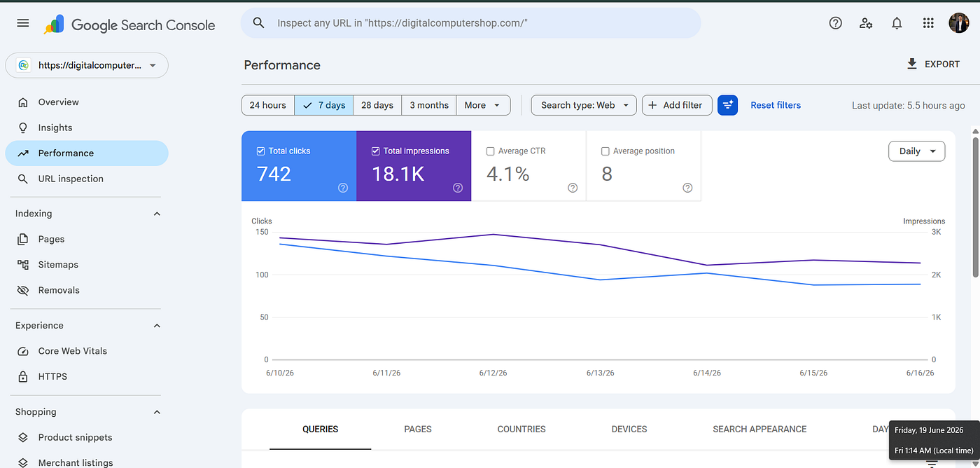Click the Inspect any URL search field
The image size is (980, 468).
pos(470,23)
